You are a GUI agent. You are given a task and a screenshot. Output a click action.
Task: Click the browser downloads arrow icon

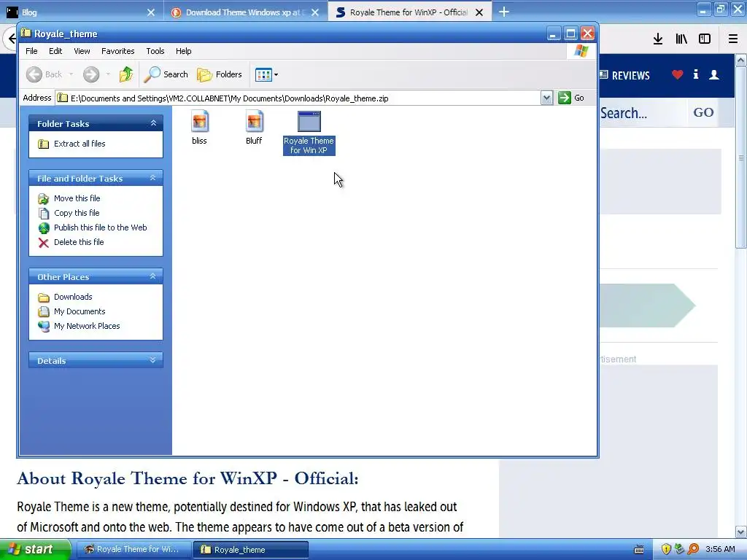(x=658, y=39)
